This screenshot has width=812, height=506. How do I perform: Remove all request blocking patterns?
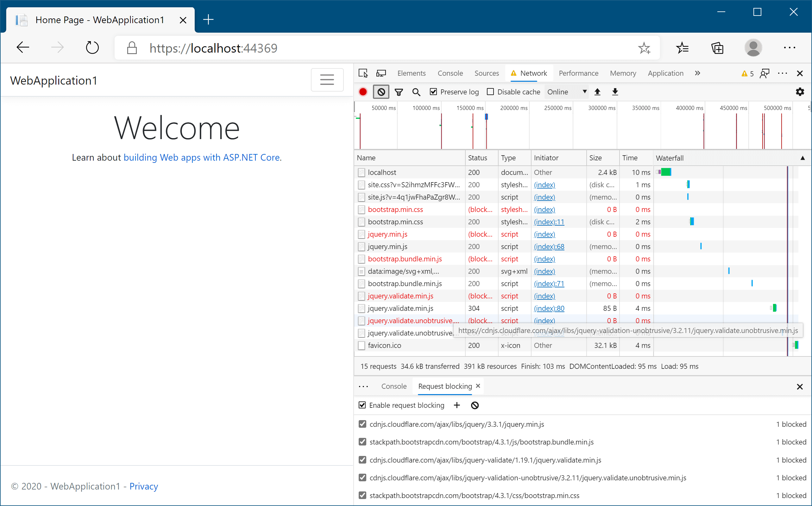[x=475, y=405]
